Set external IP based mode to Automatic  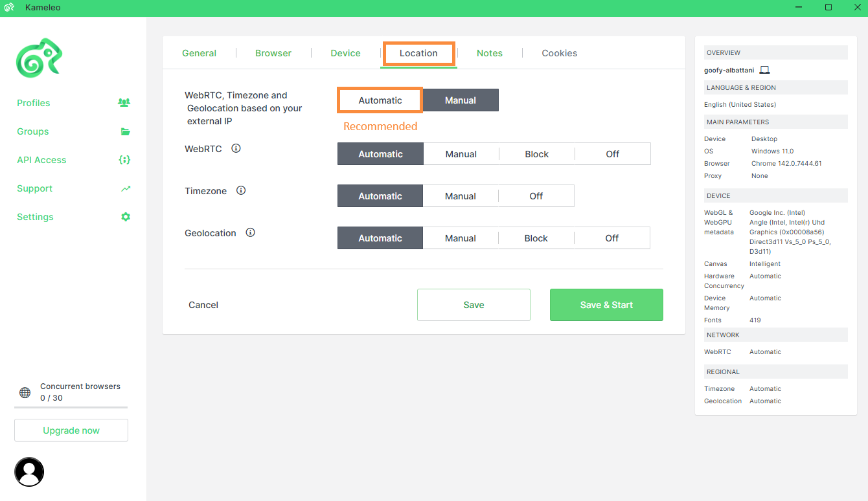(x=380, y=100)
